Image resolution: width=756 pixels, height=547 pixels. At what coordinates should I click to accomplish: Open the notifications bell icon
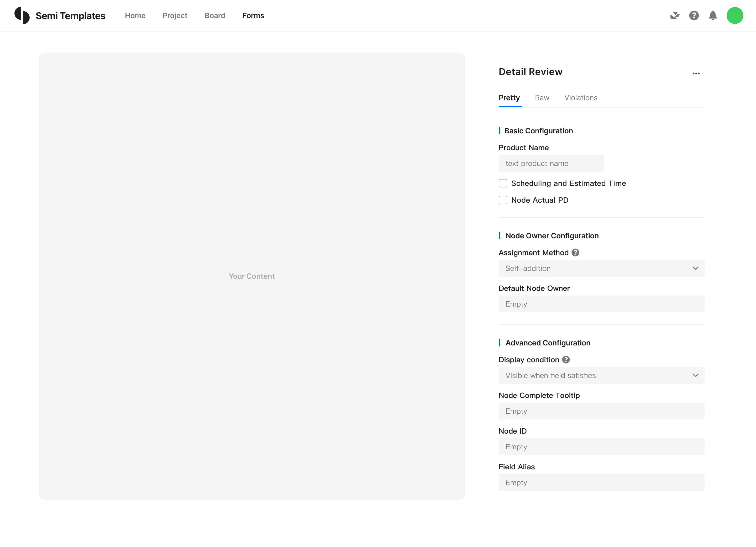713,15
